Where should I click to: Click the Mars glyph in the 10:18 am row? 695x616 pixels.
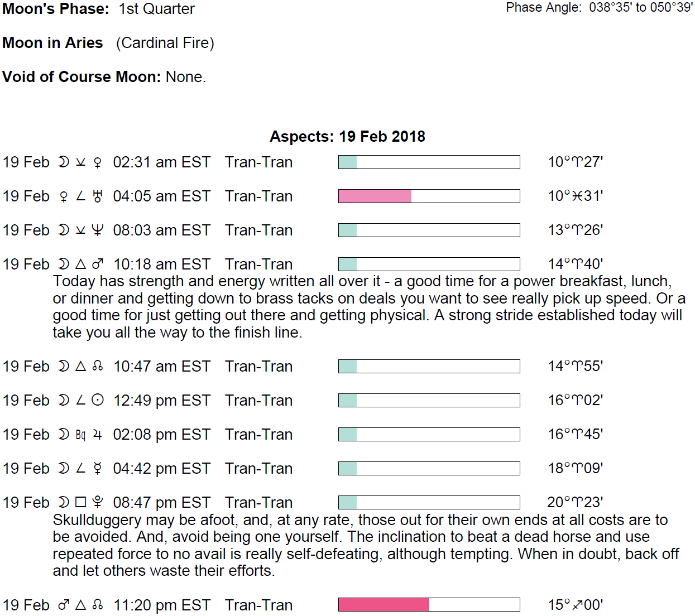(98, 264)
